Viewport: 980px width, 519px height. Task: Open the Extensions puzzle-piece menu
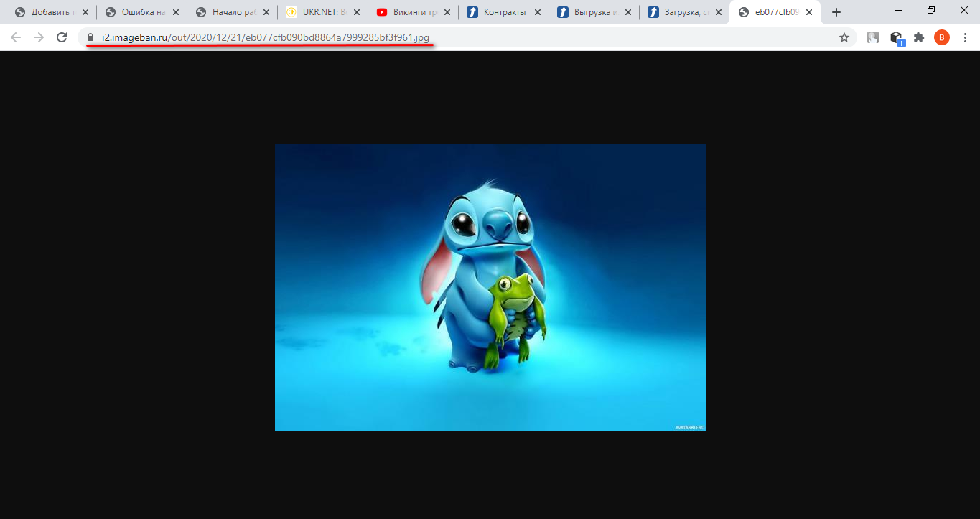click(919, 37)
